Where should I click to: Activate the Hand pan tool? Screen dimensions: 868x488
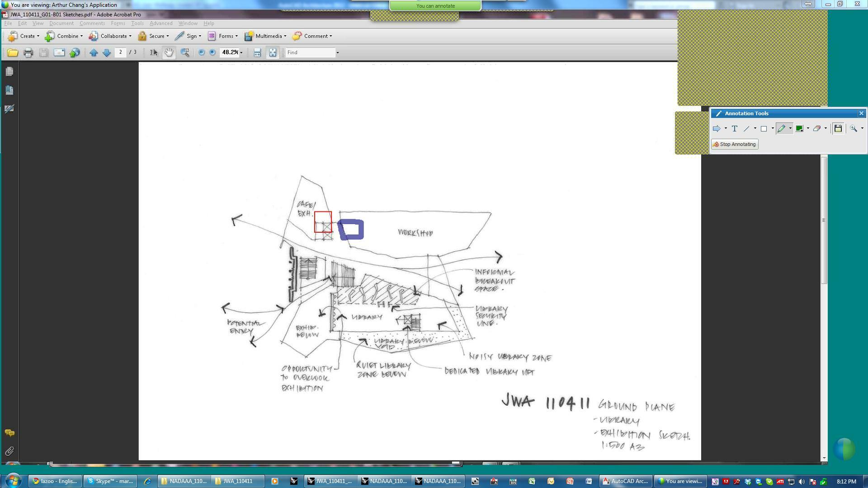point(169,52)
